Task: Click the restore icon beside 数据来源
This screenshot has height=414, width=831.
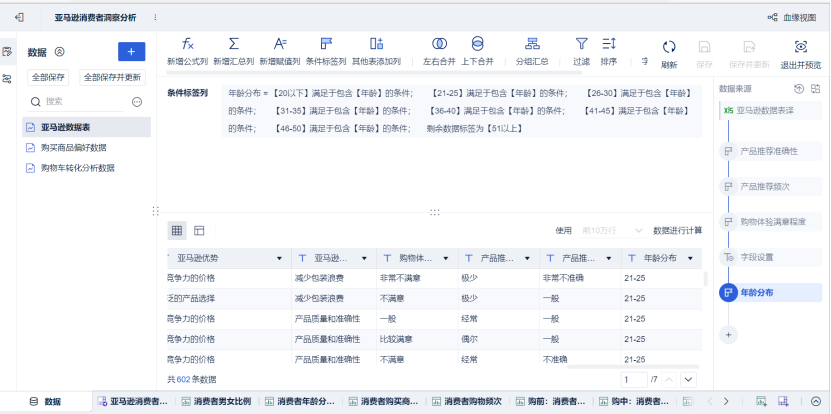Action: coord(799,89)
